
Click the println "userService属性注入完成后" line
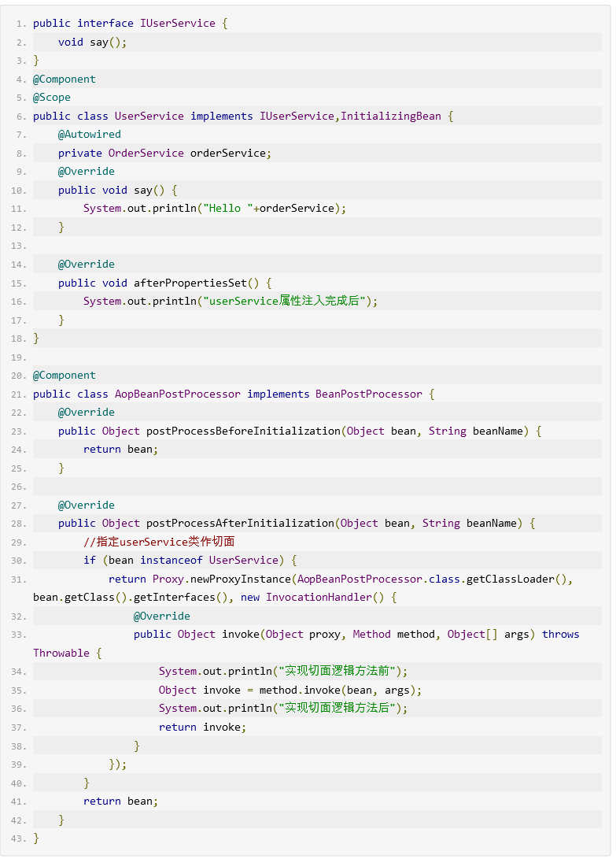231,301
